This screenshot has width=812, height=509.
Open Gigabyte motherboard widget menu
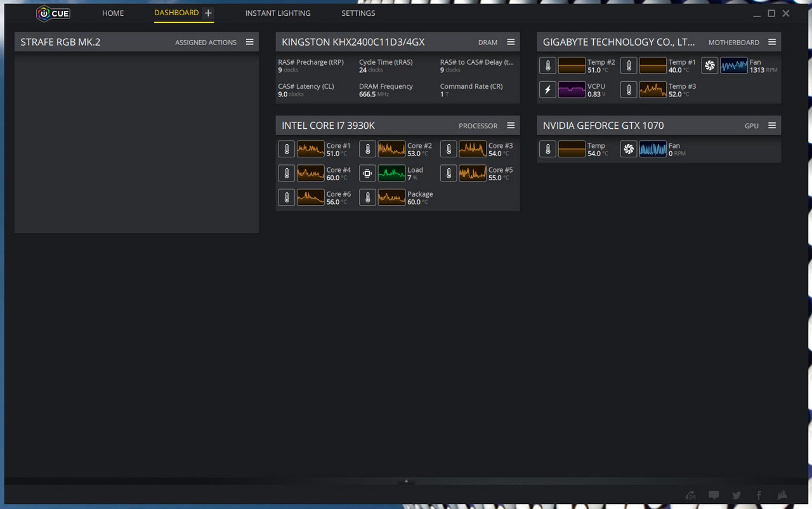772,42
